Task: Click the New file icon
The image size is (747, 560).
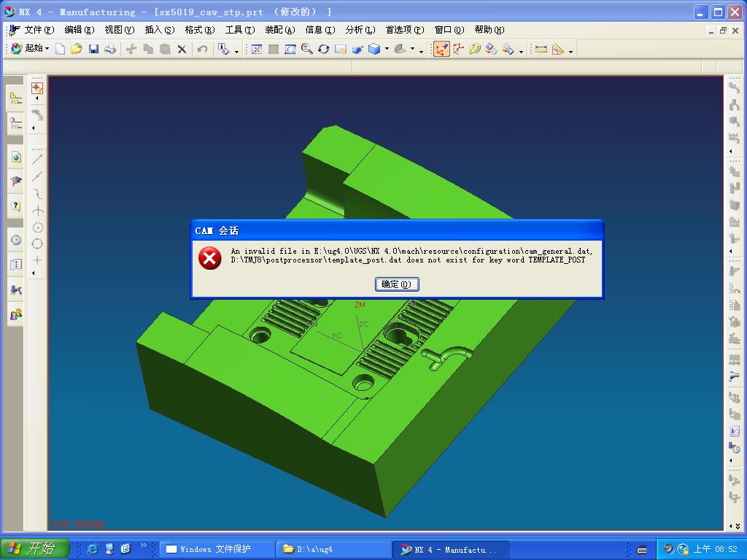Action: pyautogui.click(x=60, y=49)
